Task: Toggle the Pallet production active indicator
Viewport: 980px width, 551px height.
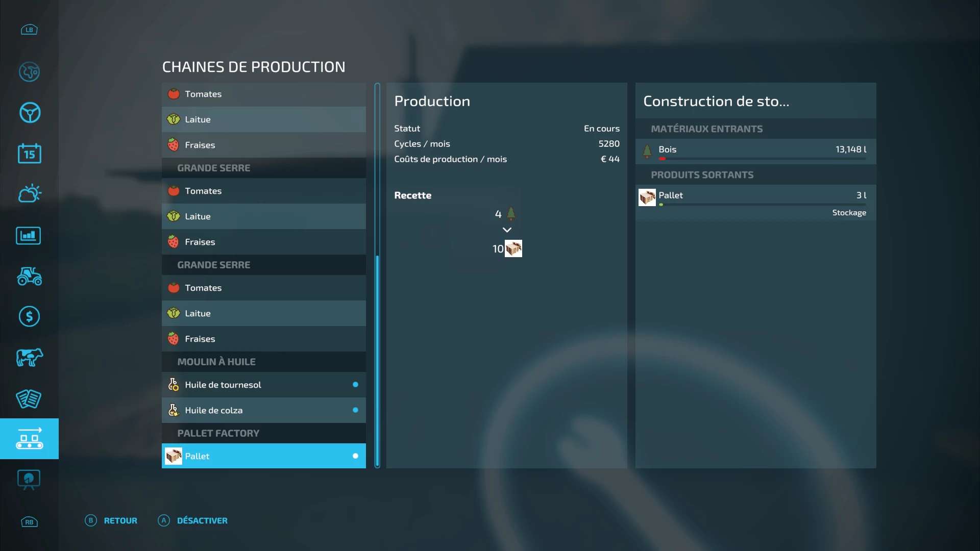Action: pyautogui.click(x=355, y=456)
